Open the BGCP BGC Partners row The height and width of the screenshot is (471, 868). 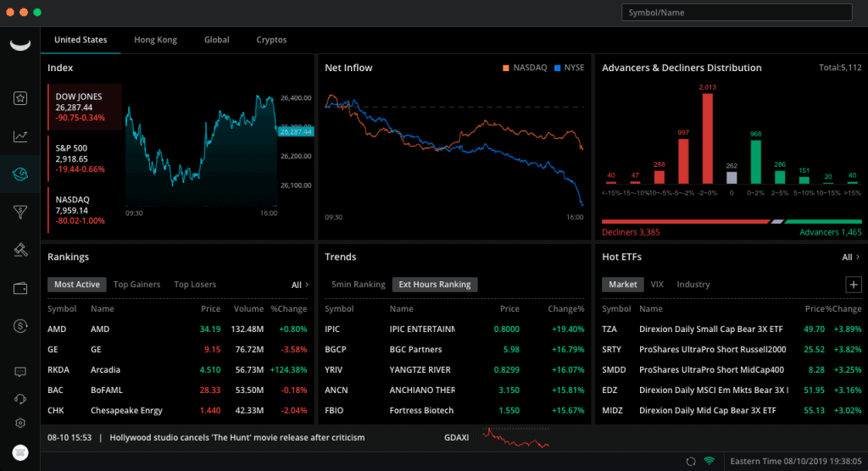(x=454, y=350)
